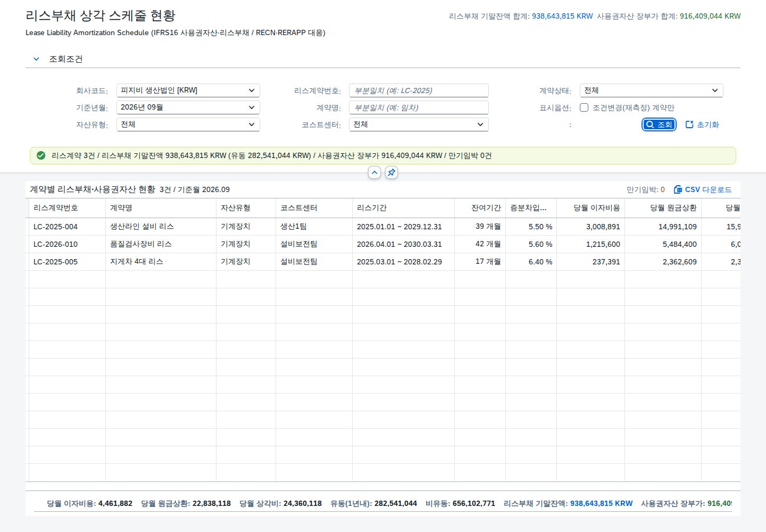The image size is (766, 532).
Task: Focus the 계약명 input field
Action: 419,107
